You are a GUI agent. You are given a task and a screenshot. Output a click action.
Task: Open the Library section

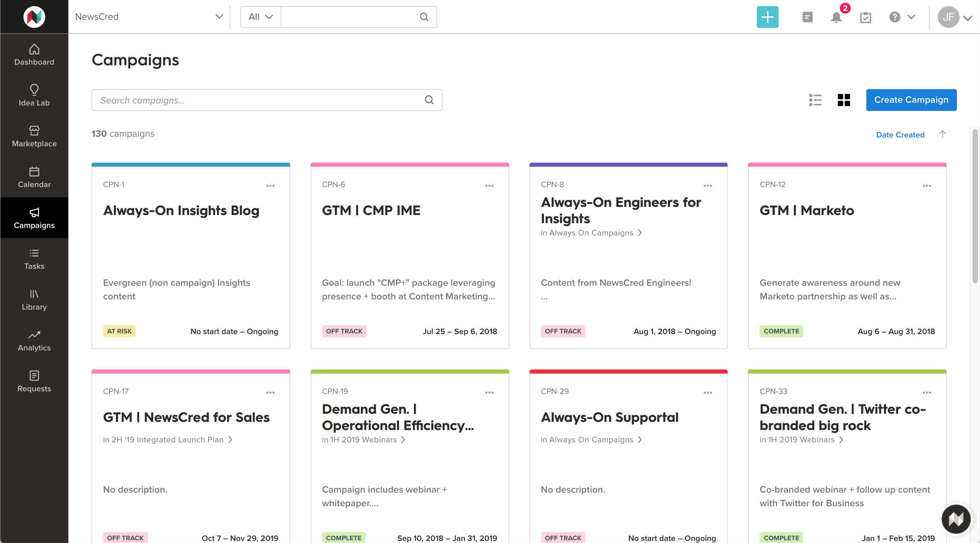[x=34, y=299]
